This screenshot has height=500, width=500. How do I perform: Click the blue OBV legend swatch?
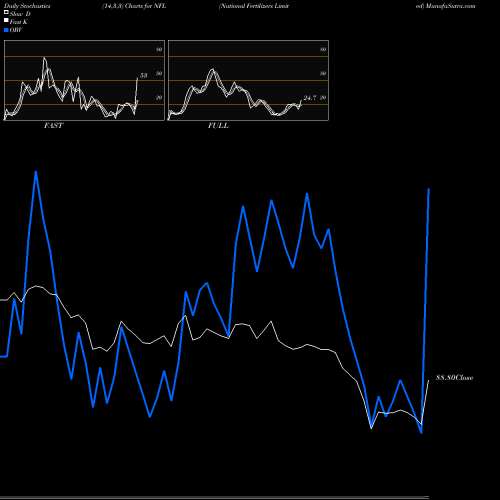click(6, 30)
